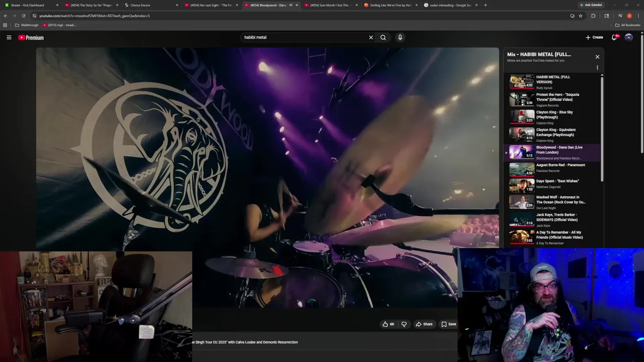Close the Mix playlist panel

pyautogui.click(x=597, y=57)
